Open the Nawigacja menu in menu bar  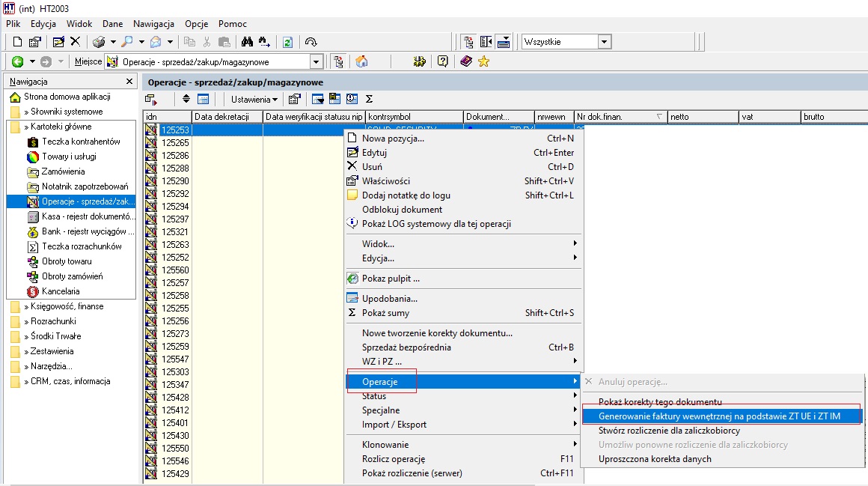(x=153, y=24)
